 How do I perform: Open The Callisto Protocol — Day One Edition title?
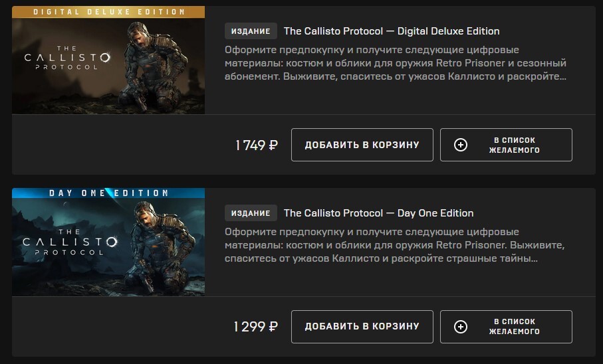[x=378, y=213]
